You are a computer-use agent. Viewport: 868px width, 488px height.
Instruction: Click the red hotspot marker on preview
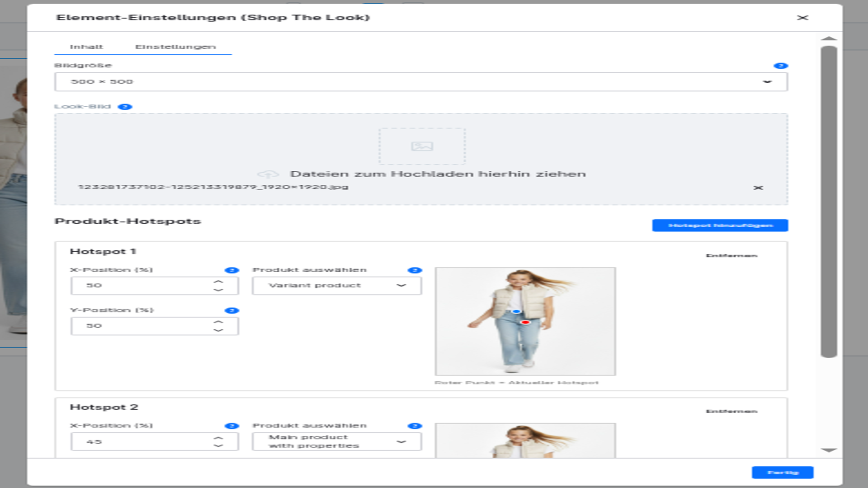525,322
